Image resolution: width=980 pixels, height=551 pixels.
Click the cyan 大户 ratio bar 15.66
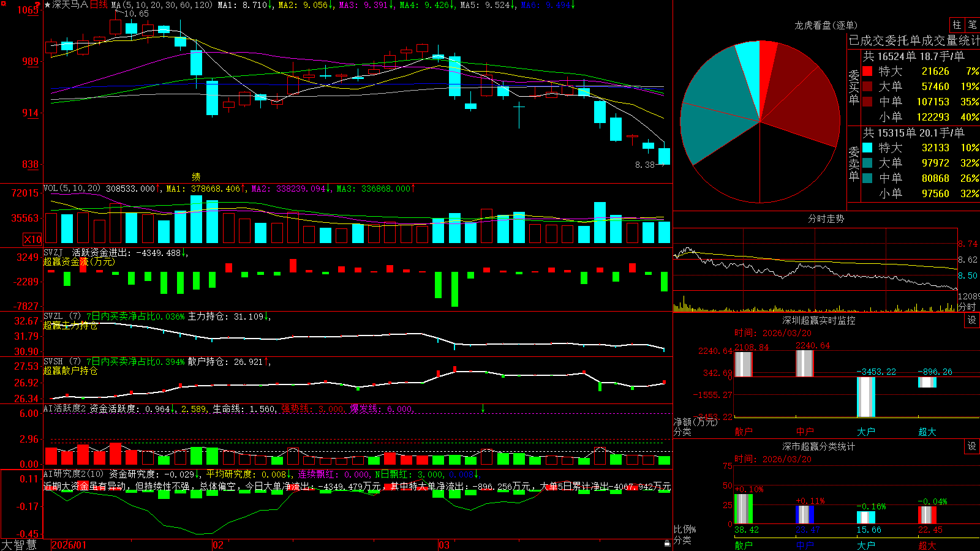866,517
